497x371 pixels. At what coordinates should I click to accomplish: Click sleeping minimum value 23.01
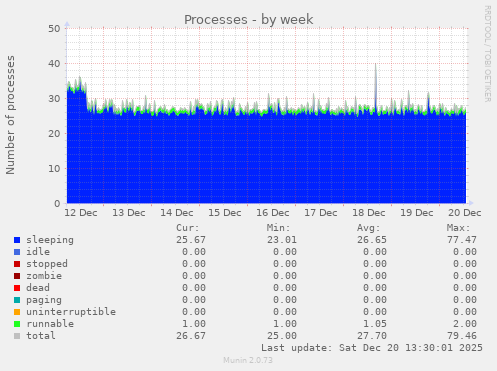click(x=282, y=240)
